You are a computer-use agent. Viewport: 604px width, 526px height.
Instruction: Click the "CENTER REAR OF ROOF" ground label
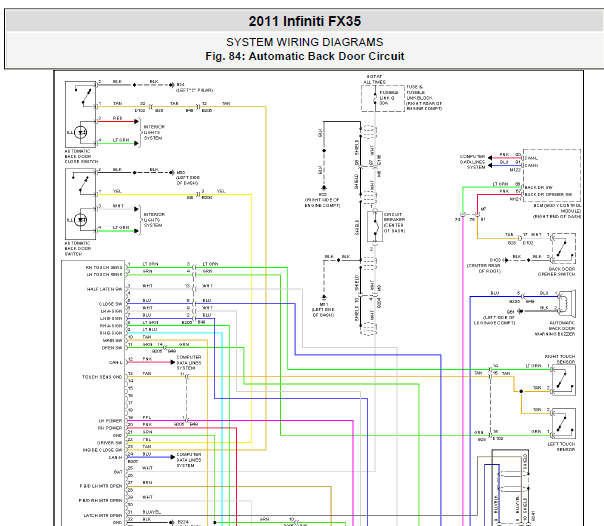(x=484, y=268)
